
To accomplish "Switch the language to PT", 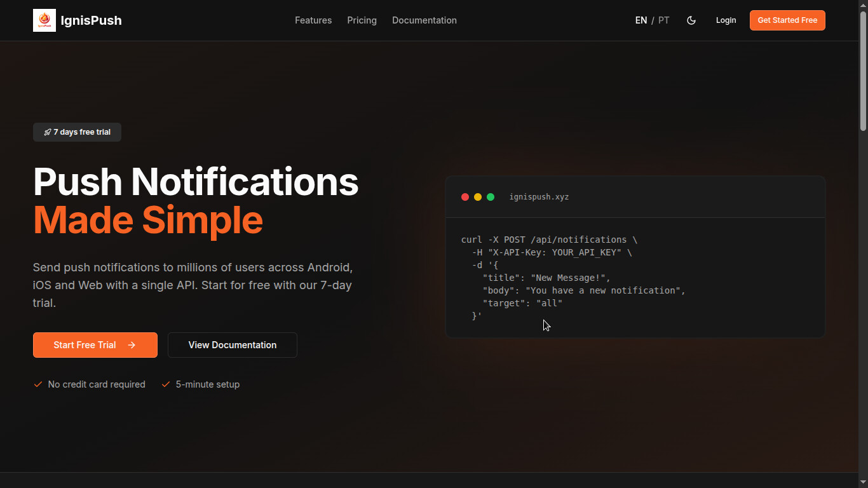I will (x=663, y=20).
